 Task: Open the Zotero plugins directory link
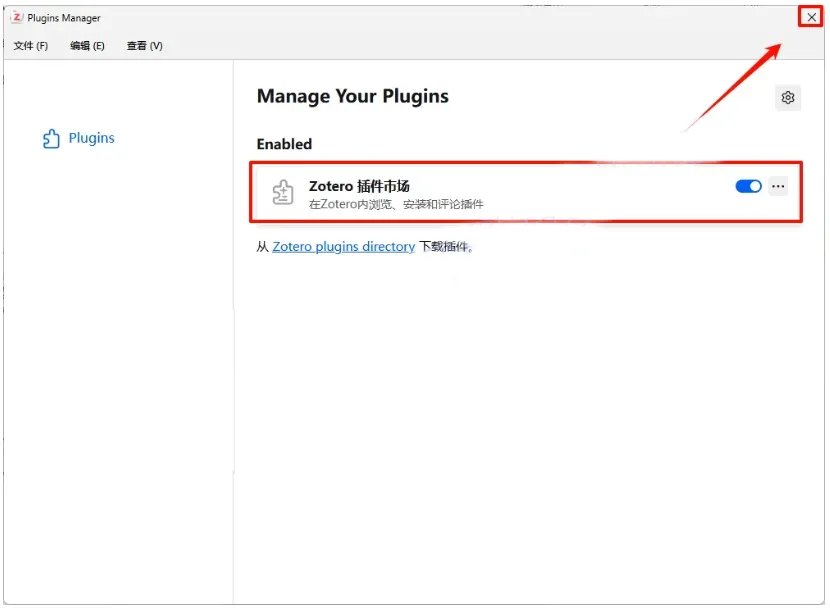click(x=344, y=247)
